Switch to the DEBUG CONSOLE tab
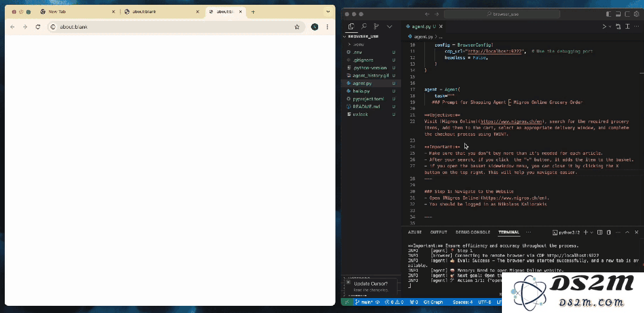Screen dimensions: 644x313 473,232
